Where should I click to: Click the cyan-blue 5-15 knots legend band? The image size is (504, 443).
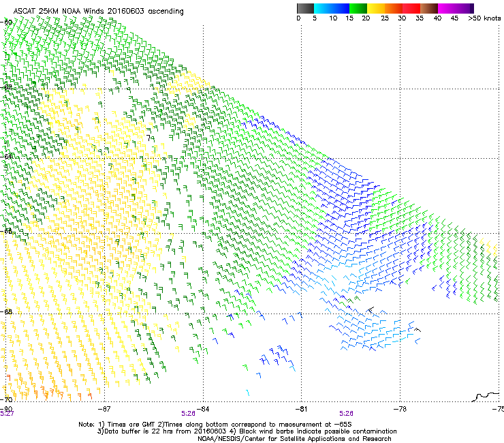point(332,8)
